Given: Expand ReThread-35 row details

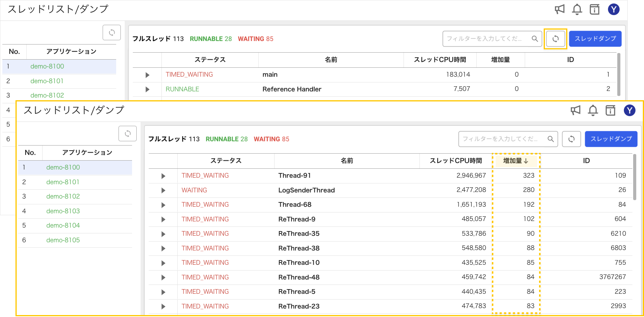Looking at the screenshot, I should point(163,234).
